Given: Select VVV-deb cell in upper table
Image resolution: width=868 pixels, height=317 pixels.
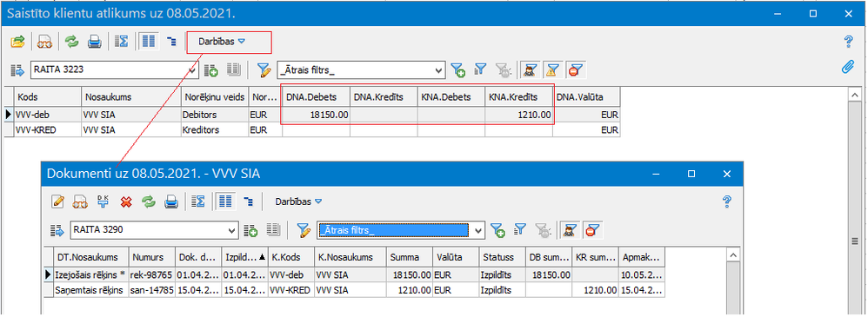Looking at the screenshot, I should pos(48,115).
